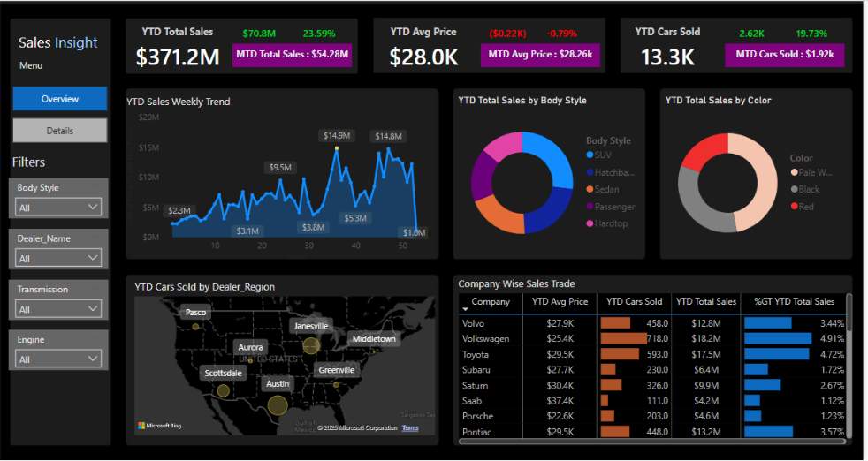This screenshot has width=868, height=461.
Task: Click the MTD Avg Price : $28.26k box
Action: point(540,55)
